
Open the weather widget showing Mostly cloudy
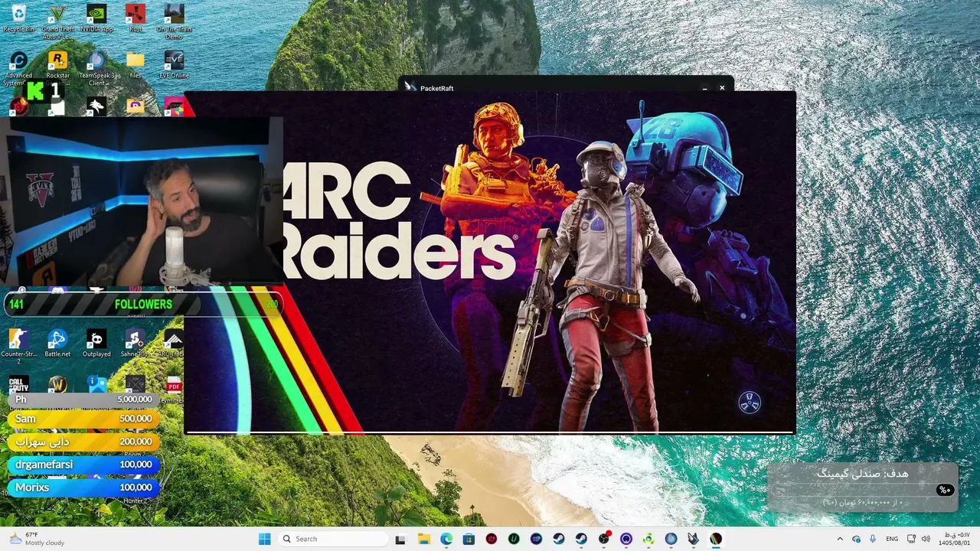36,539
